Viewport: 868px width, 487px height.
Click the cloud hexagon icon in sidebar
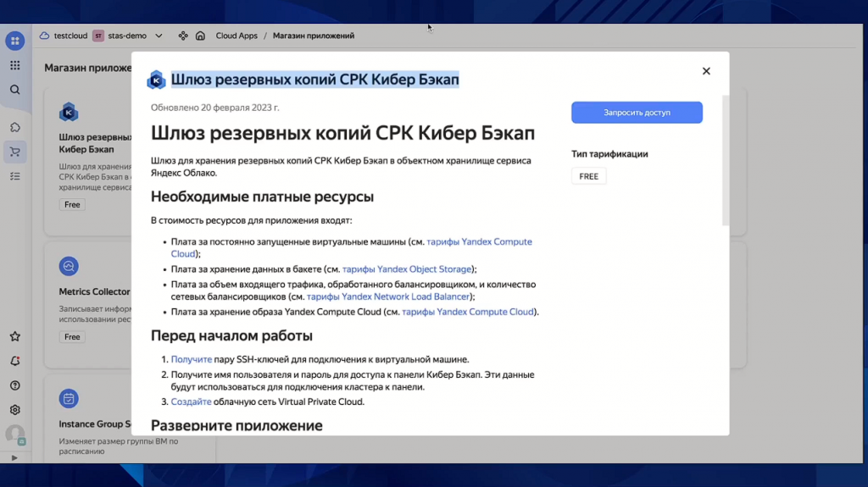click(15, 127)
